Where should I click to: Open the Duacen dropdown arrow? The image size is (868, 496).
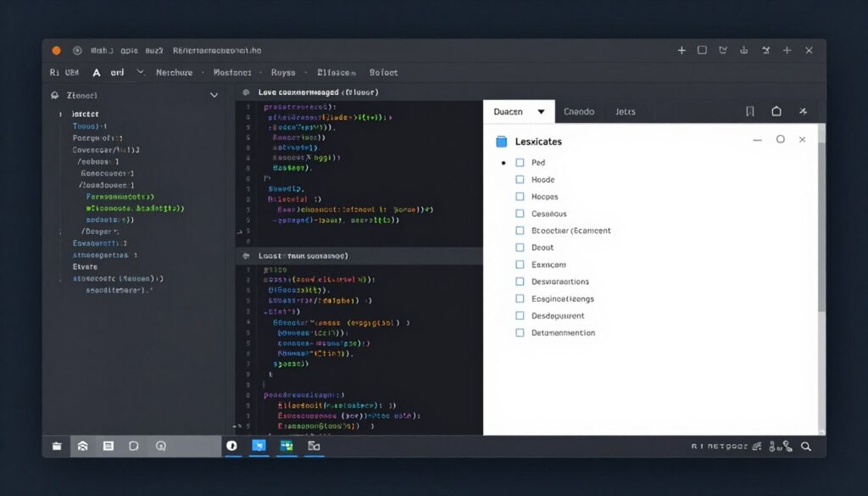click(x=541, y=112)
